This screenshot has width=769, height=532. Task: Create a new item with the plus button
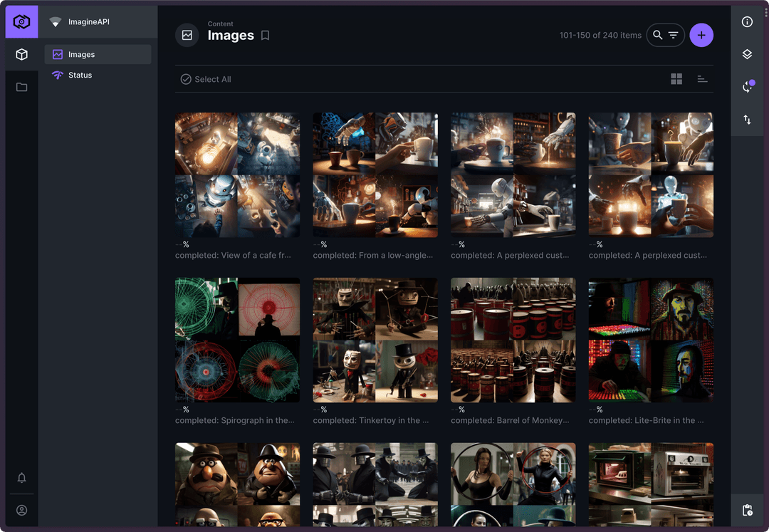pos(701,34)
